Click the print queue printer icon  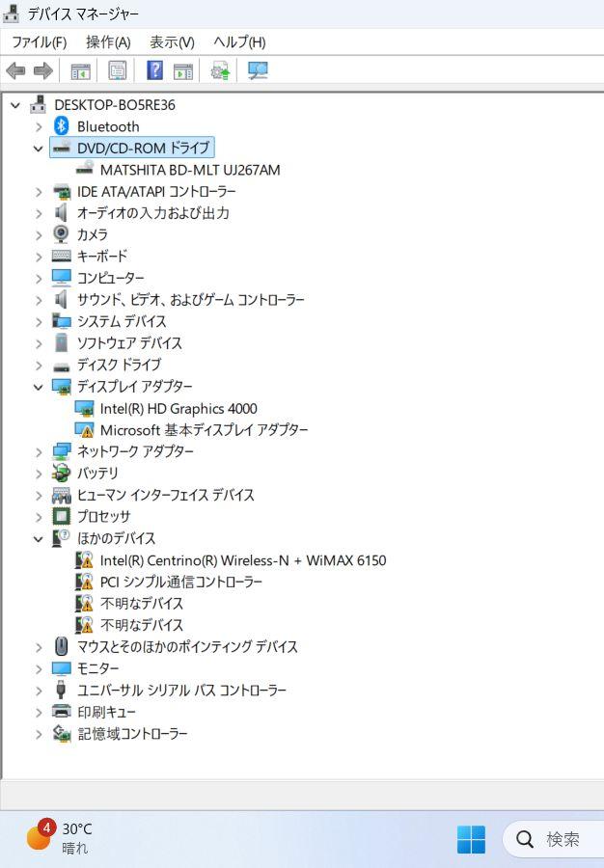pyautogui.click(x=62, y=711)
